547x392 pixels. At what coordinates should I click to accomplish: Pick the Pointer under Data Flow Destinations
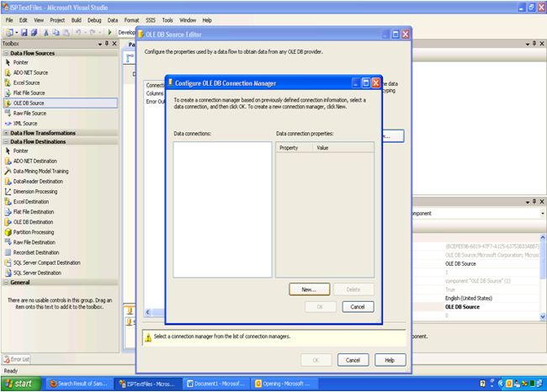coord(20,151)
